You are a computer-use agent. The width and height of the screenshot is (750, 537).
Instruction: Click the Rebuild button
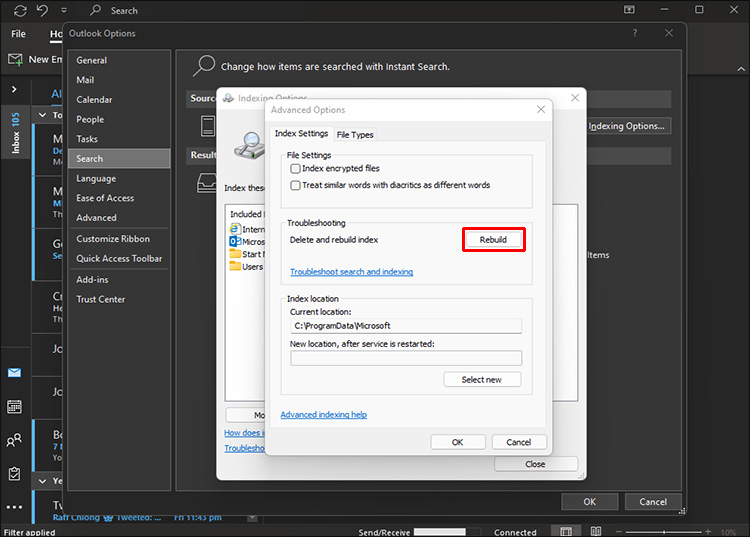(x=493, y=240)
